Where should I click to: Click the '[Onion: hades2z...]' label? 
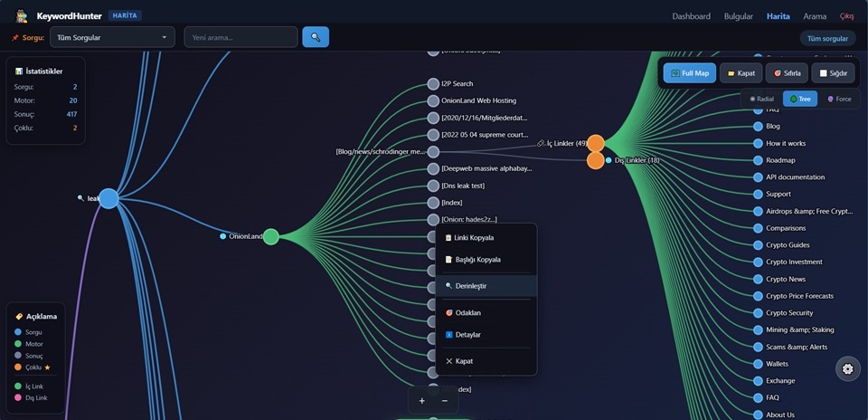point(469,219)
